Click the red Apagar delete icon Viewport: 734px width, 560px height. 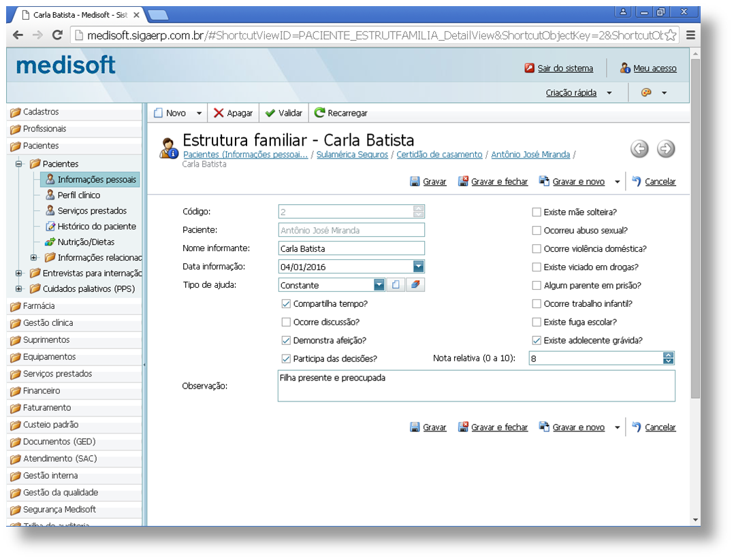[219, 113]
